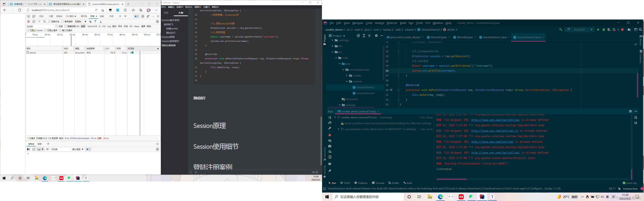Image resolution: width=644 pixels, height=201 pixels.
Task: Enable 保留日志 checkbox
Action: [x=49, y=22]
